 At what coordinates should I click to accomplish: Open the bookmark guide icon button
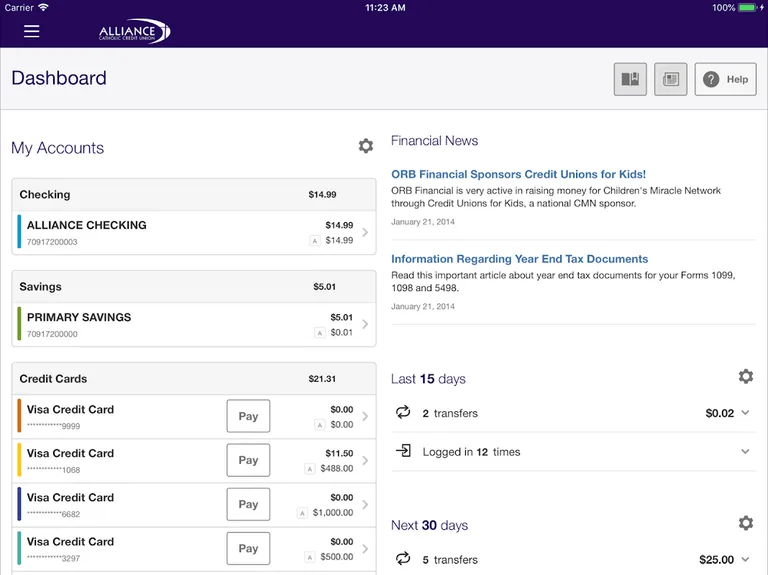pos(630,79)
